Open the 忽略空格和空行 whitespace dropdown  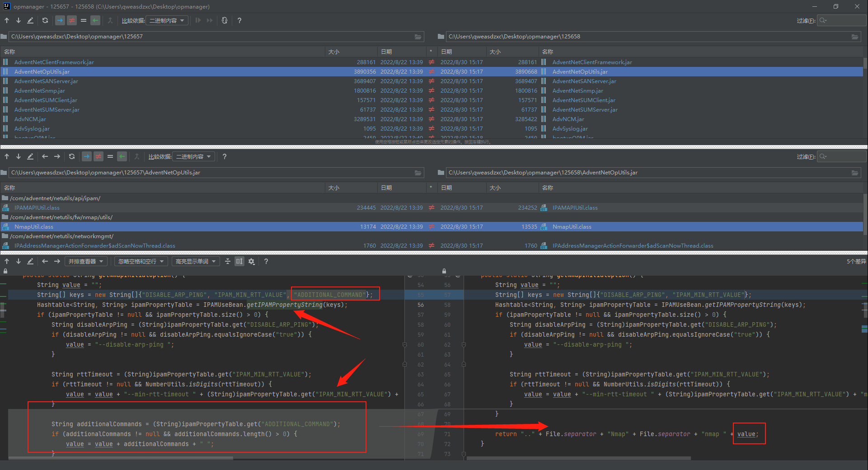pos(141,261)
